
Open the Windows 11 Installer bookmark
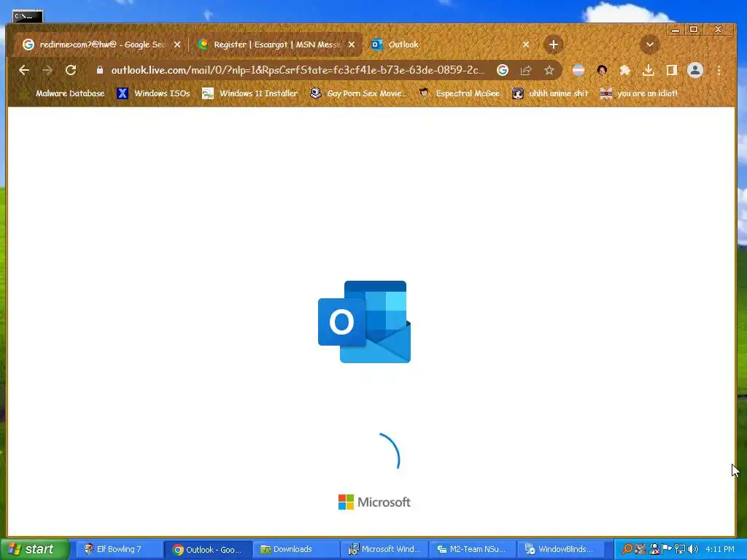tap(250, 93)
